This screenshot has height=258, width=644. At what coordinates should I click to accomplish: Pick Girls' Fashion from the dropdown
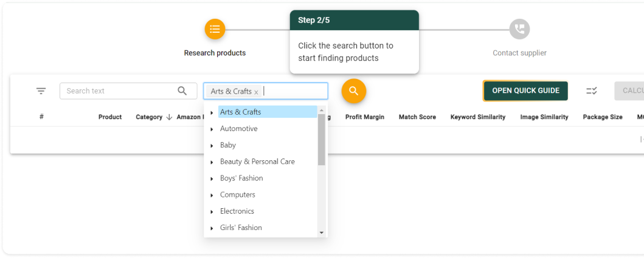[x=241, y=228]
